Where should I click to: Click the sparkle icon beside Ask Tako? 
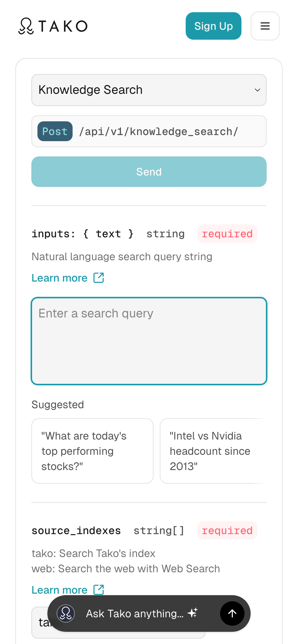[x=193, y=613]
